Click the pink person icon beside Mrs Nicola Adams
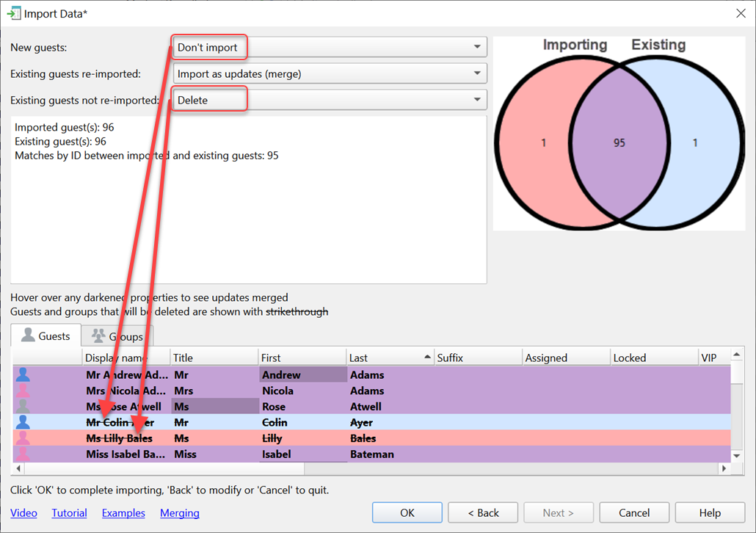756x533 pixels. pos(23,391)
